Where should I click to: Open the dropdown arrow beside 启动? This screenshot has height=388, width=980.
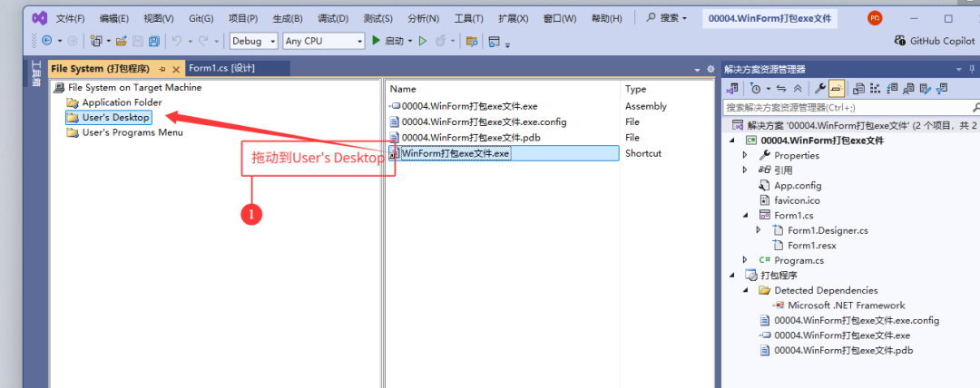[x=410, y=41]
